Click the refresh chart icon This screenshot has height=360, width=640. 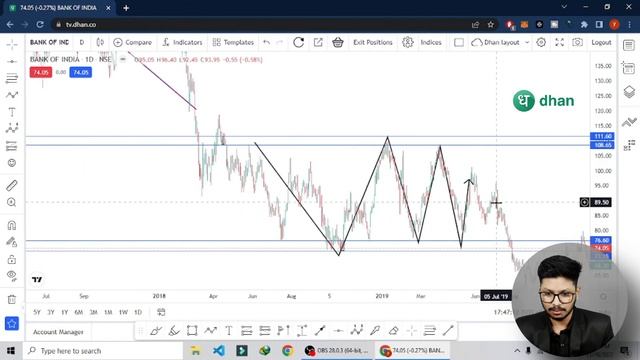tap(298, 42)
